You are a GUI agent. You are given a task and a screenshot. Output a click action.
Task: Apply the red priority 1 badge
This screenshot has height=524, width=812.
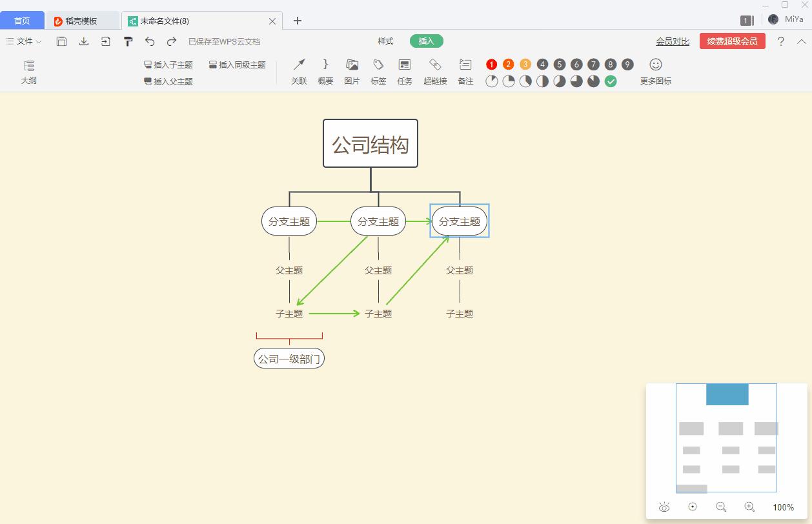click(x=491, y=64)
